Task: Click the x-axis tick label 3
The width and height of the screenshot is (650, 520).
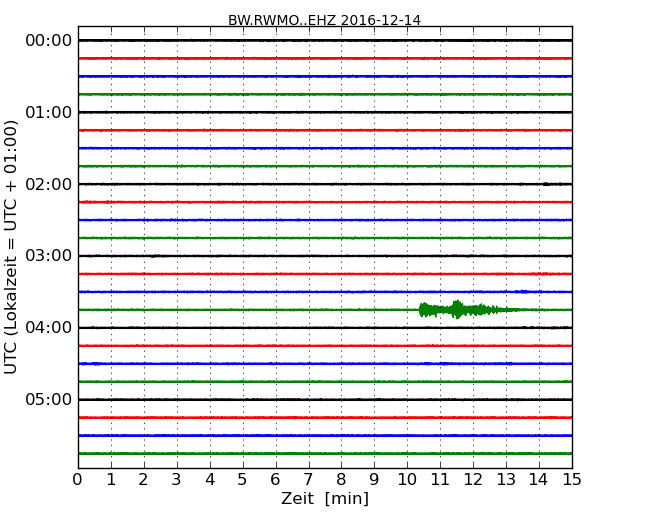Action: (177, 480)
